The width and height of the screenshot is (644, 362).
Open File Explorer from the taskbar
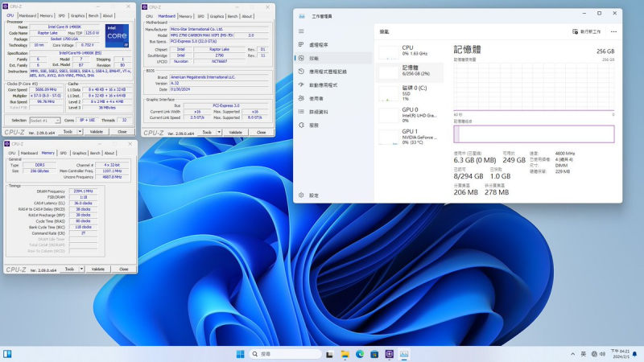pyautogui.click(x=345, y=354)
